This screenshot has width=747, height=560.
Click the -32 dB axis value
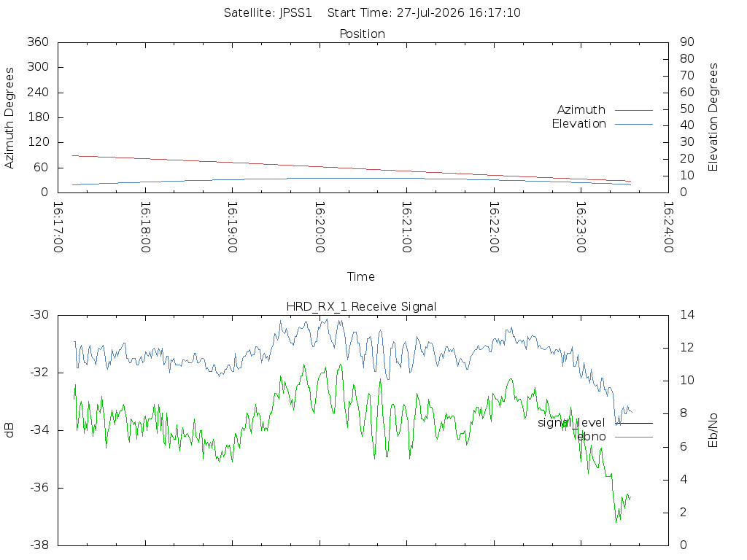pyautogui.click(x=39, y=373)
